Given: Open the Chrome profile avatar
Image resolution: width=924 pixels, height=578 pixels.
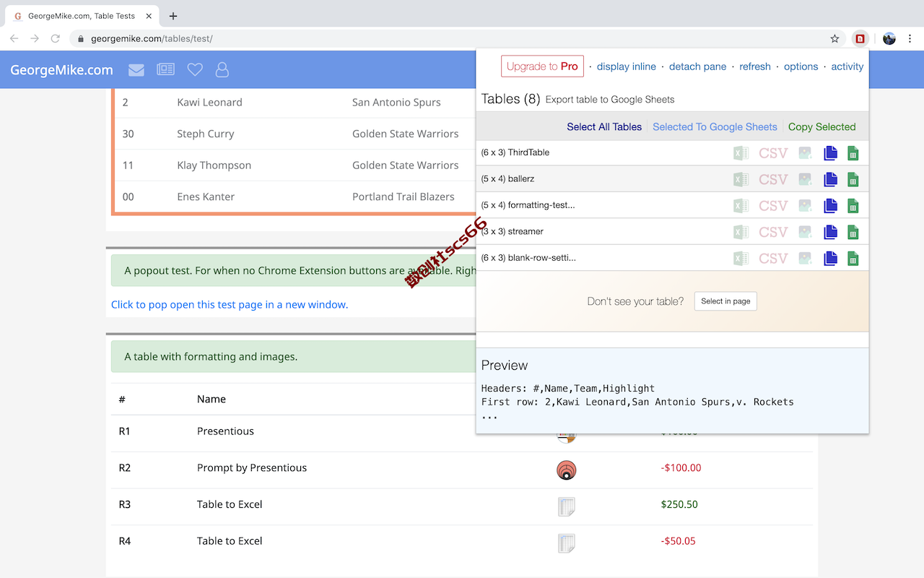Looking at the screenshot, I should click(x=889, y=38).
